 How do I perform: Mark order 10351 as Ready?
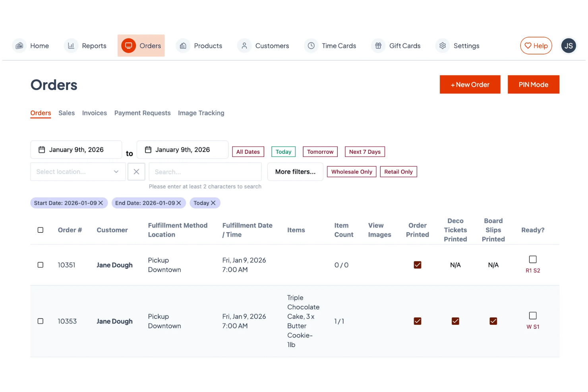pyautogui.click(x=533, y=259)
